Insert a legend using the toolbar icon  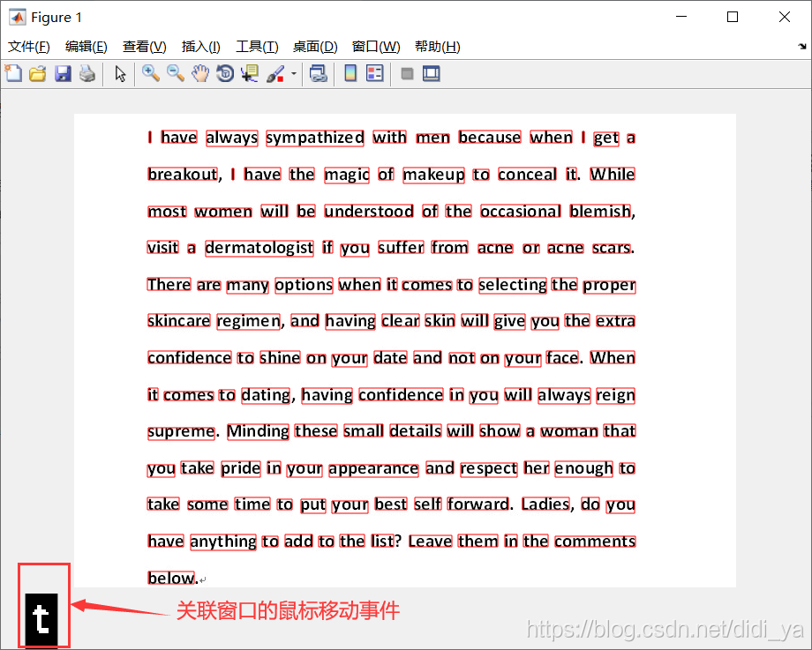click(374, 73)
